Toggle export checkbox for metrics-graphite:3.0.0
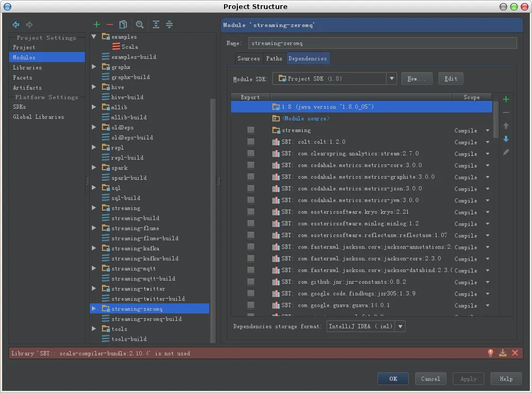This screenshot has width=532, height=393. 251,177
